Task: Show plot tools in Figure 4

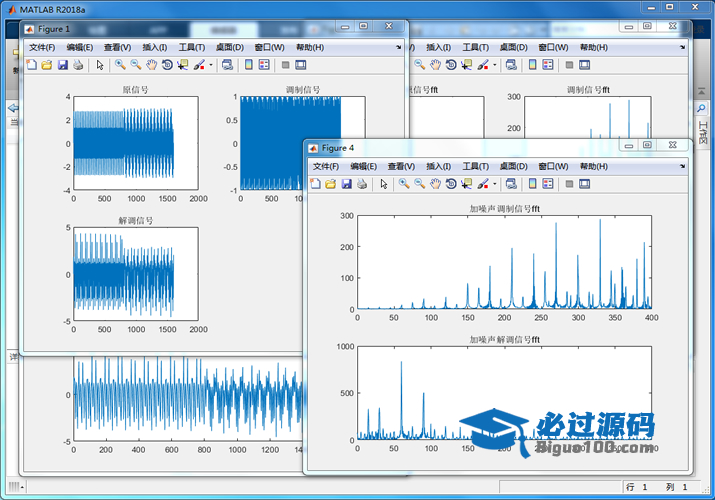Action: (x=585, y=184)
